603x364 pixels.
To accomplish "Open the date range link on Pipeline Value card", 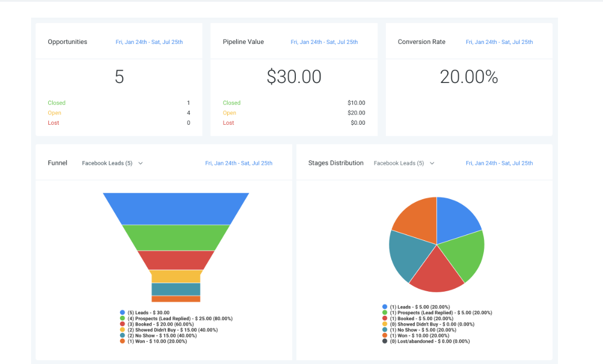I will [324, 41].
